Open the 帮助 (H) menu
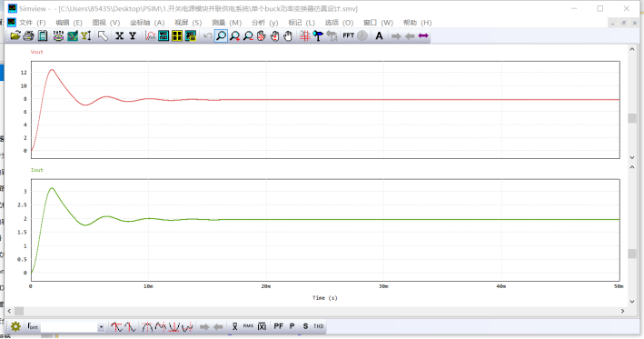 (x=417, y=23)
